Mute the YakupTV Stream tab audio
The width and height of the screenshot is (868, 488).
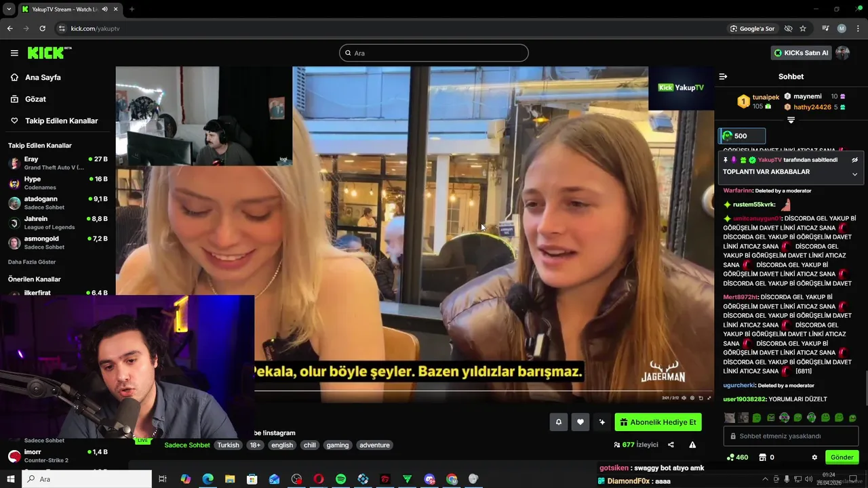(105, 9)
